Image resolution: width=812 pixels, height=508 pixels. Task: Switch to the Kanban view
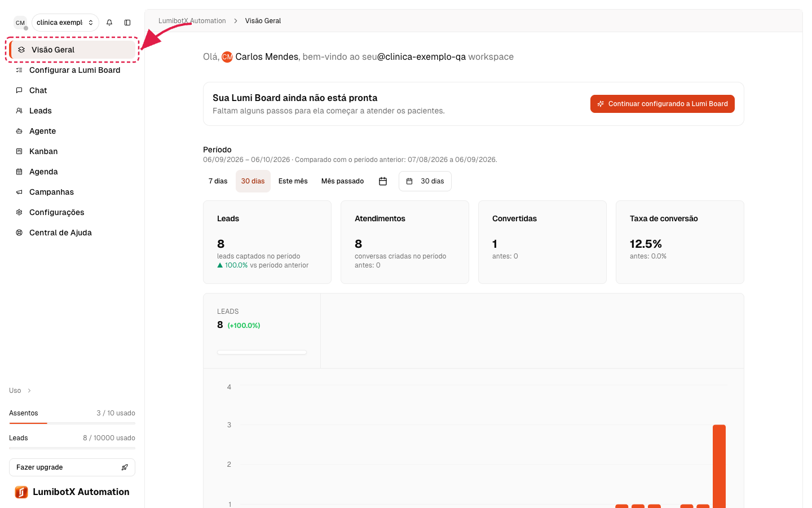pyautogui.click(x=72, y=151)
